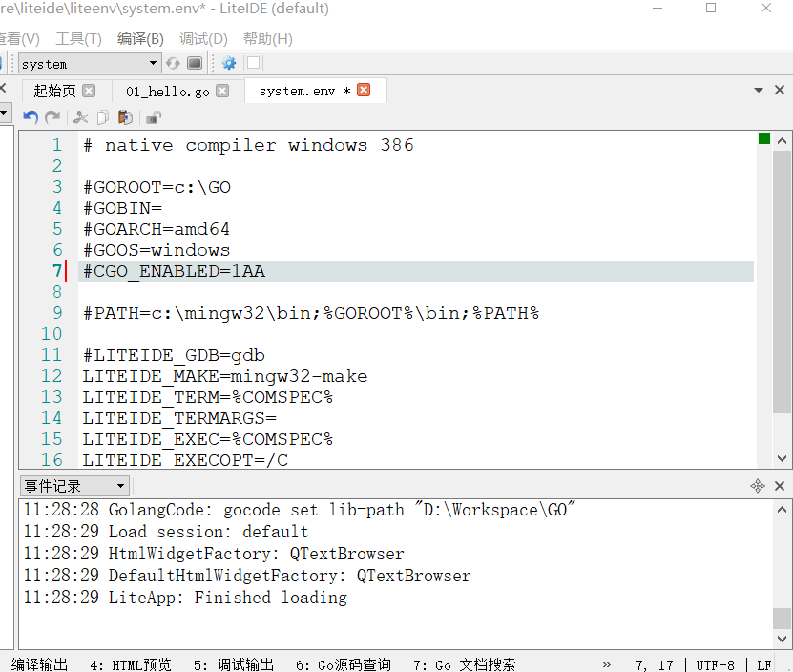Viewport: 793px width, 672px height.
Task: Click the Cut scissors icon
Action: pyautogui.click(x=81, y=117)
